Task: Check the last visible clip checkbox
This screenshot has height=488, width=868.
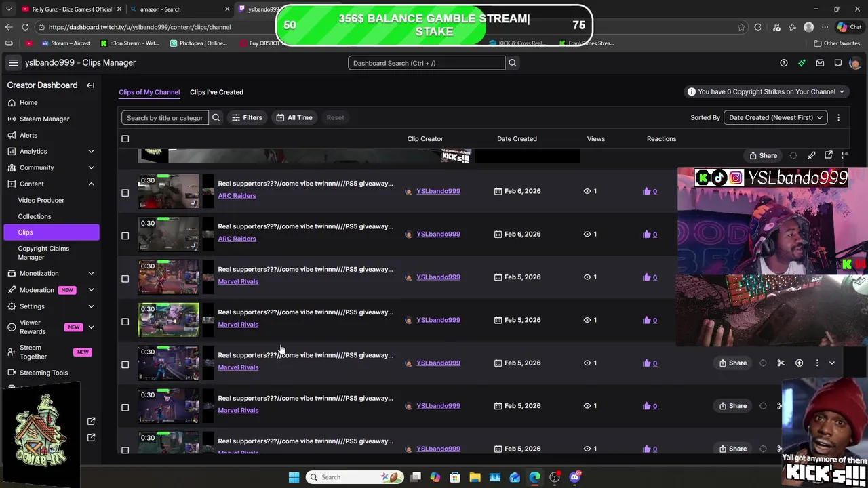Action: coord(125,450)
